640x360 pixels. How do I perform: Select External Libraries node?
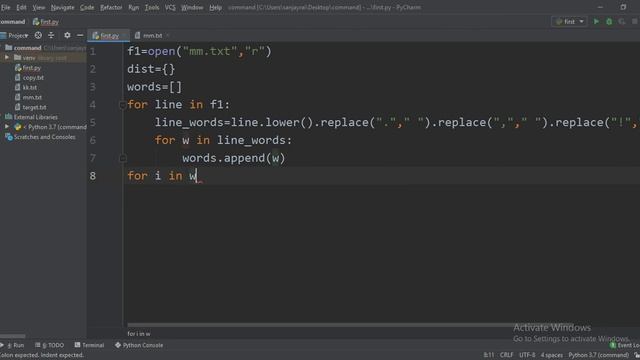pos(36,117)
